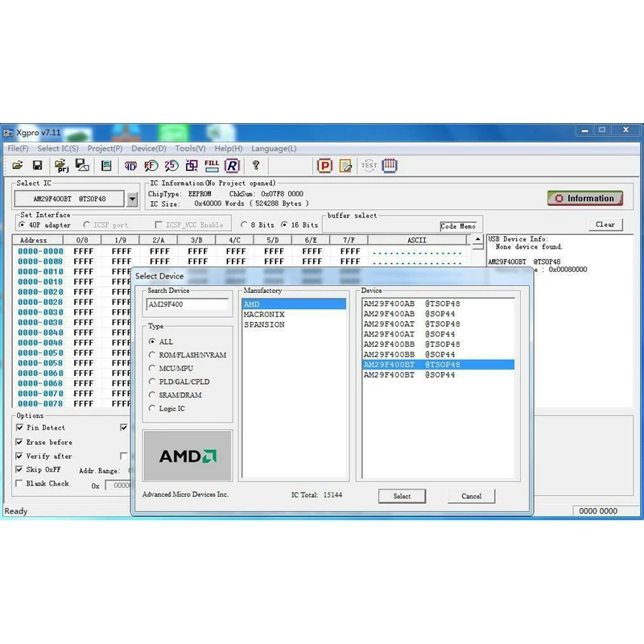
Task: Open the Select IC(S) menu
Action: 58,149
